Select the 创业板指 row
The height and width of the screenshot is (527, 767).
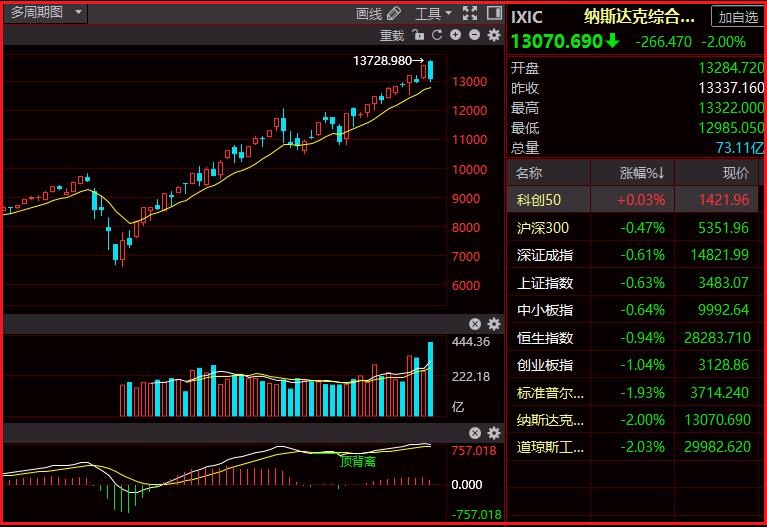pos(632,365)
